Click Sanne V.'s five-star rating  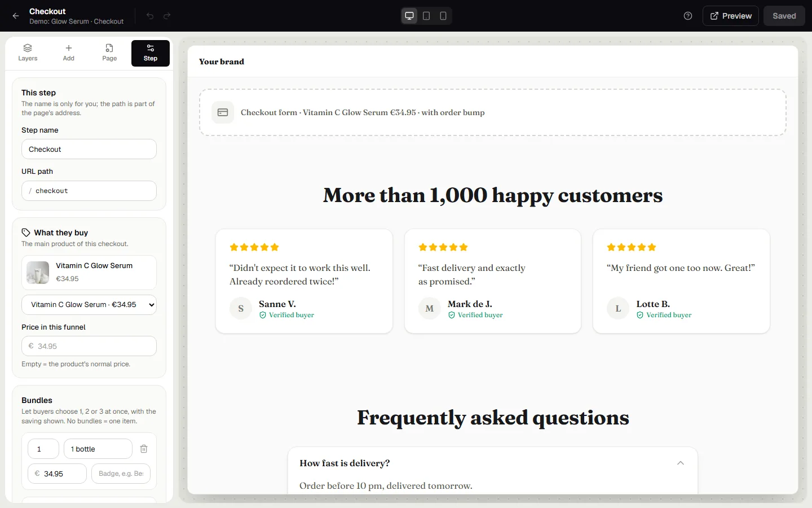(x=254, y=247)
